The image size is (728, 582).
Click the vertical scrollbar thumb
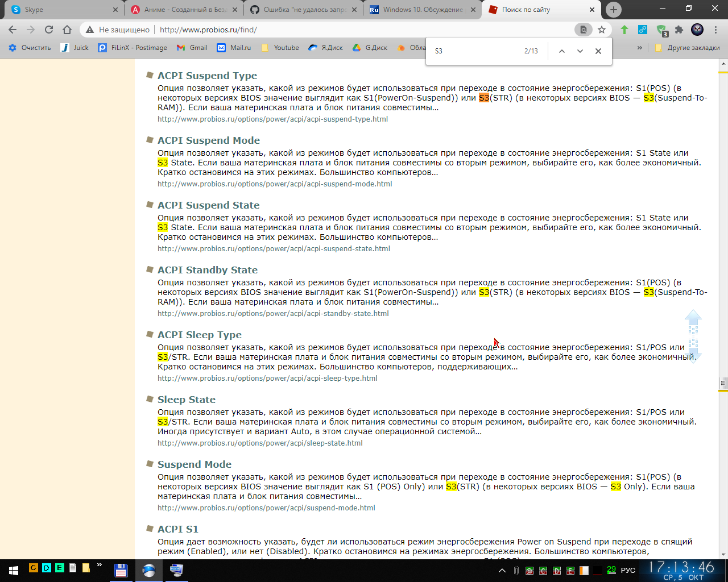(x=723, y=384)
